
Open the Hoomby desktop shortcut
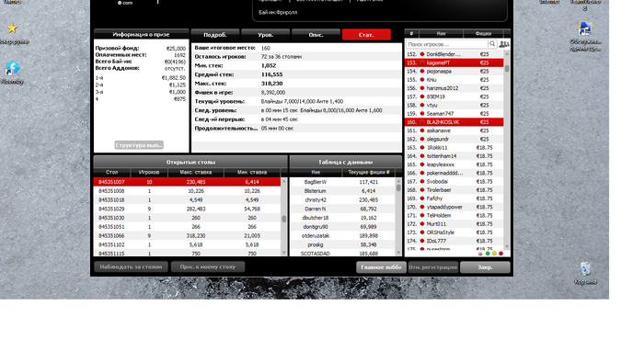coord(12,73)
